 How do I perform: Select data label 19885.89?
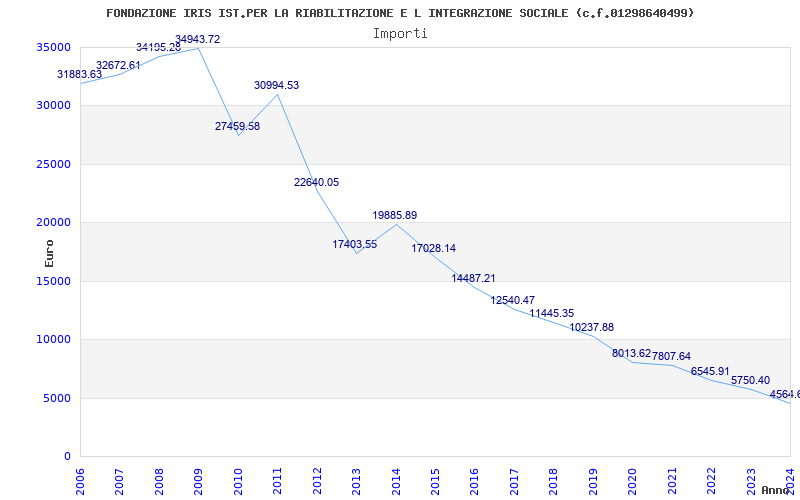[x=395, y=215]
